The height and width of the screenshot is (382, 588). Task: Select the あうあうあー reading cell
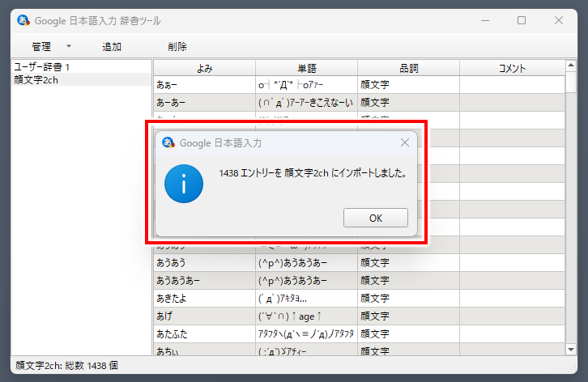[204, 280]
